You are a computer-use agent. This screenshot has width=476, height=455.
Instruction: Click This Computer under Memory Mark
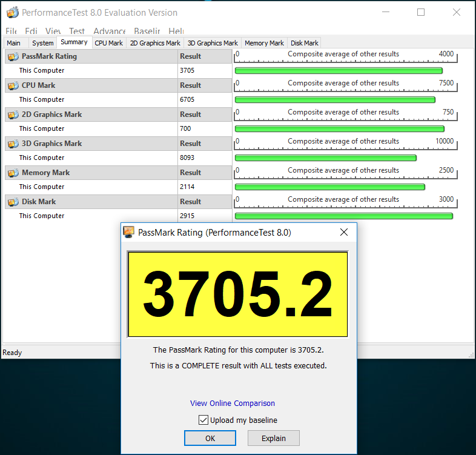click(42, 187)
